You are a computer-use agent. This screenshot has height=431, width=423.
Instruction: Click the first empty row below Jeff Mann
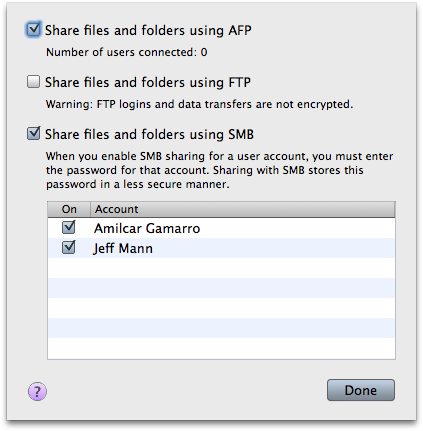click(221, 268)
